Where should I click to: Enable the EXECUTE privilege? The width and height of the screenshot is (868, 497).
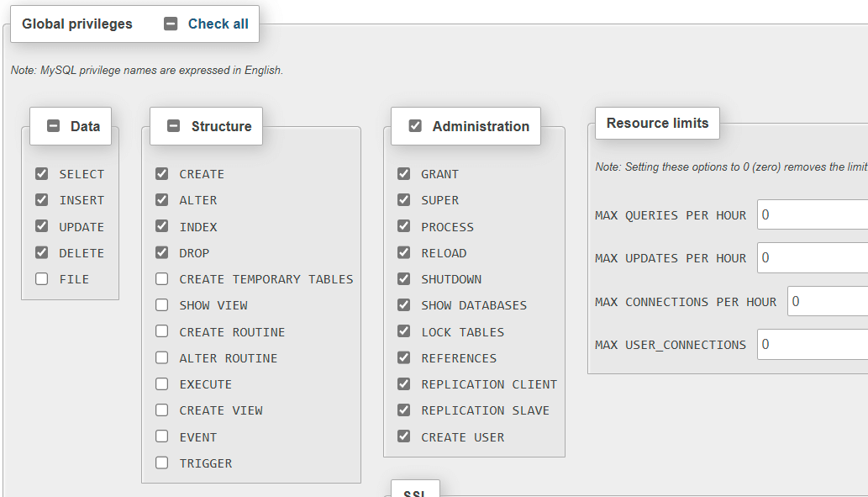coord(162,384)
